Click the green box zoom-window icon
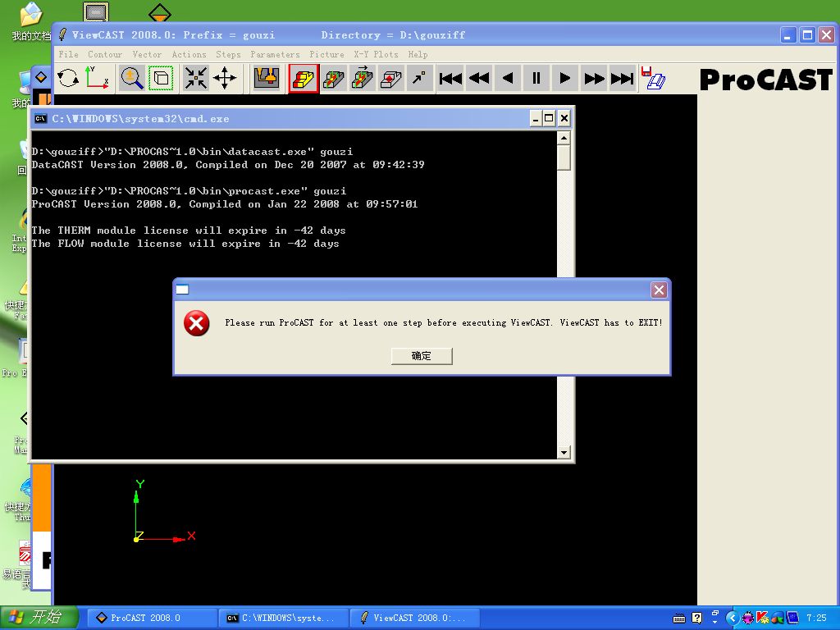 (161, 79)
